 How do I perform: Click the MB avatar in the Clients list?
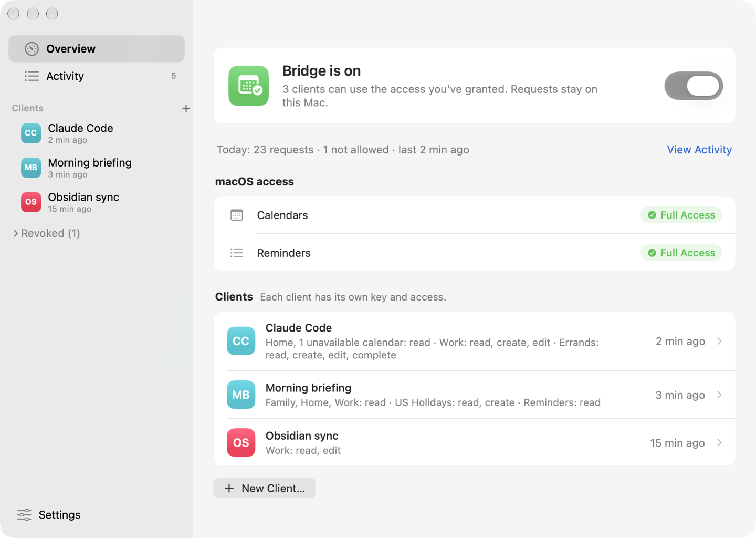pos(241,395)
